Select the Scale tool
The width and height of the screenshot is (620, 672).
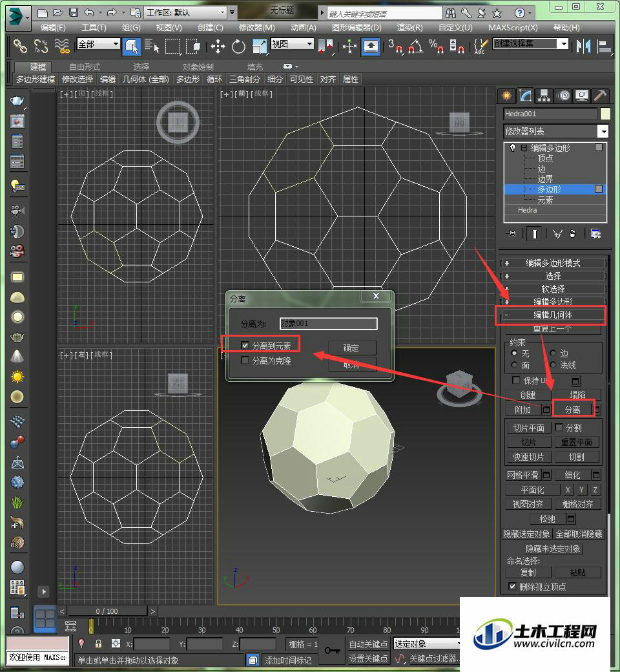pyautogui.click(x=259, y=46)
